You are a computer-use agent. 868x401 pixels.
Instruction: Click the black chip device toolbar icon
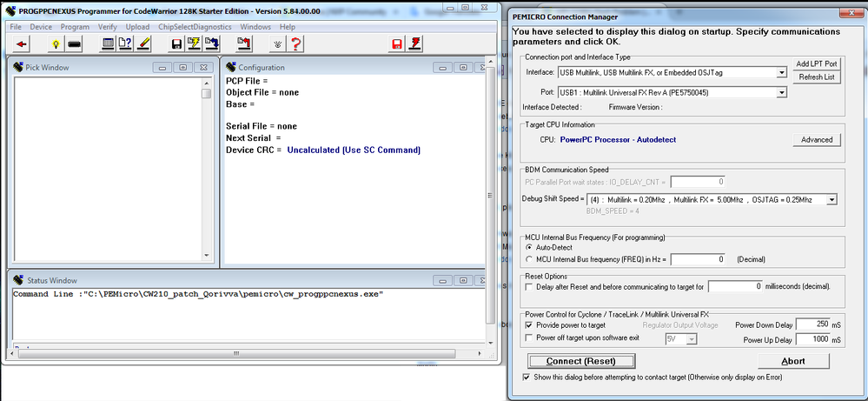pos(74,43)
